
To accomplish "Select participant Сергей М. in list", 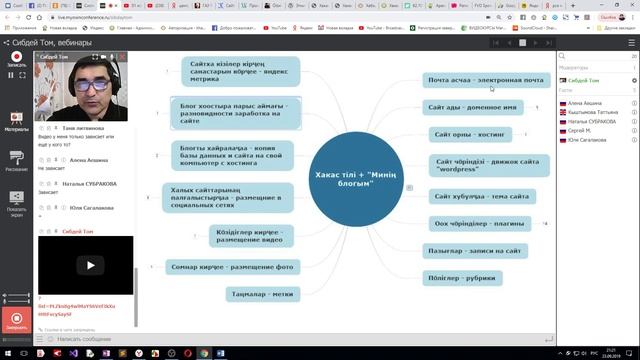I will point(579,131).
